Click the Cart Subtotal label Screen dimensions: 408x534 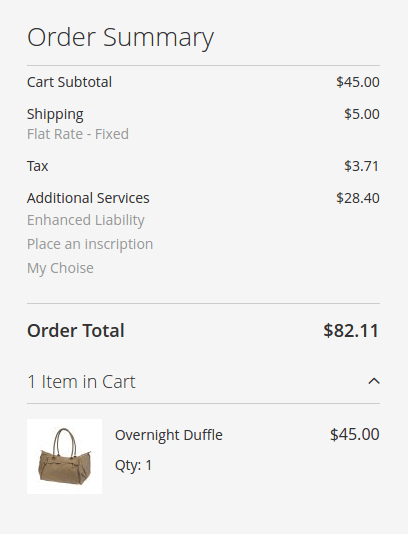point(69,82)
